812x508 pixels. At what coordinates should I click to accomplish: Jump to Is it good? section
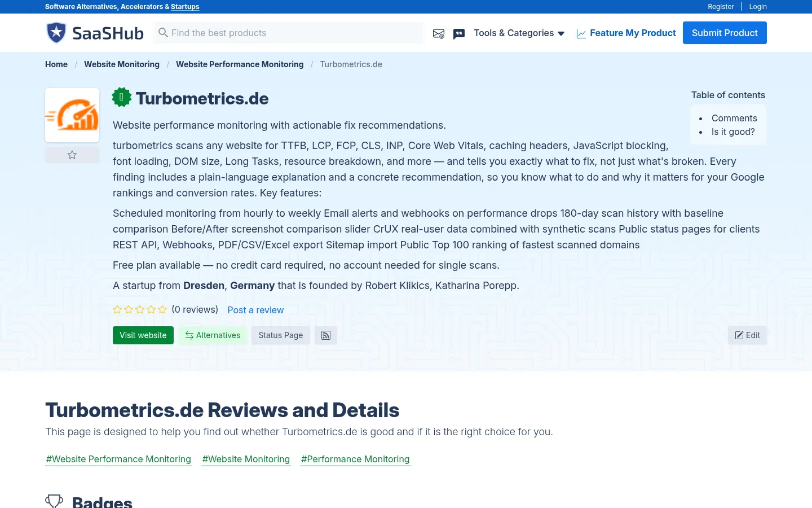click(733, 132)
